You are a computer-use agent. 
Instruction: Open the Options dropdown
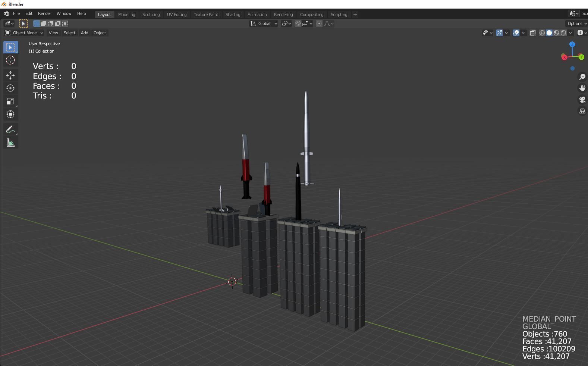(x=576, y=24)
